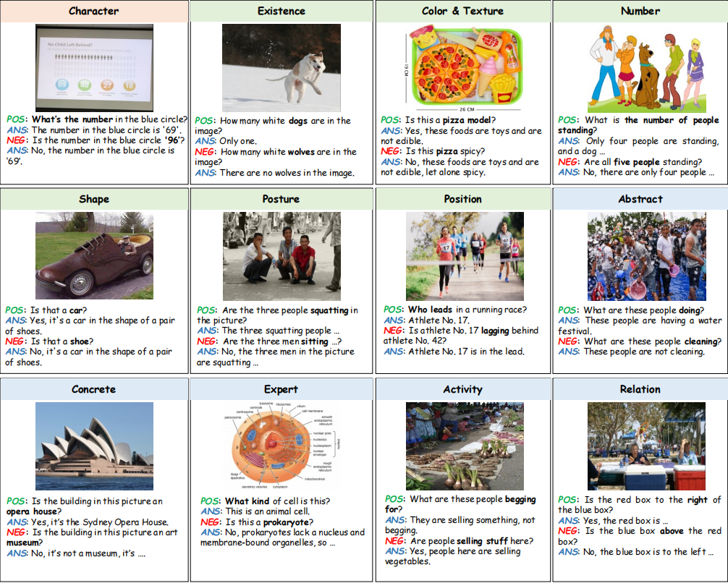728x583 pixels.
Task: Open the Sydney Opera House photo
Action: click(x=94, y=446)
